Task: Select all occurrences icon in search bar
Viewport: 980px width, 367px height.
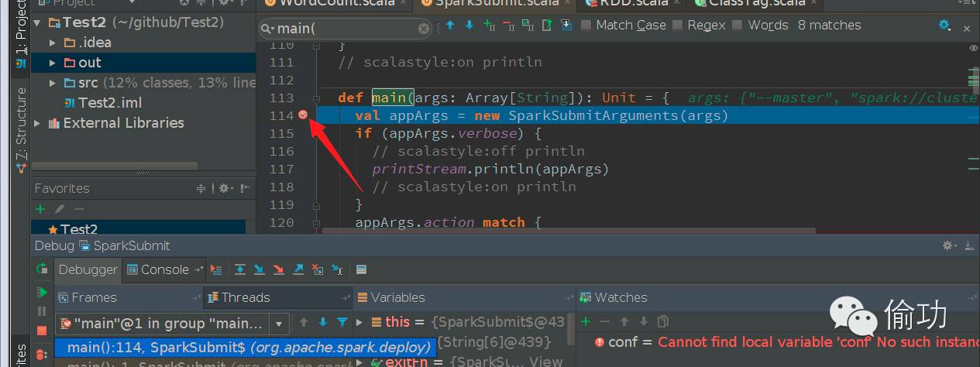Action: coord(528,26)
